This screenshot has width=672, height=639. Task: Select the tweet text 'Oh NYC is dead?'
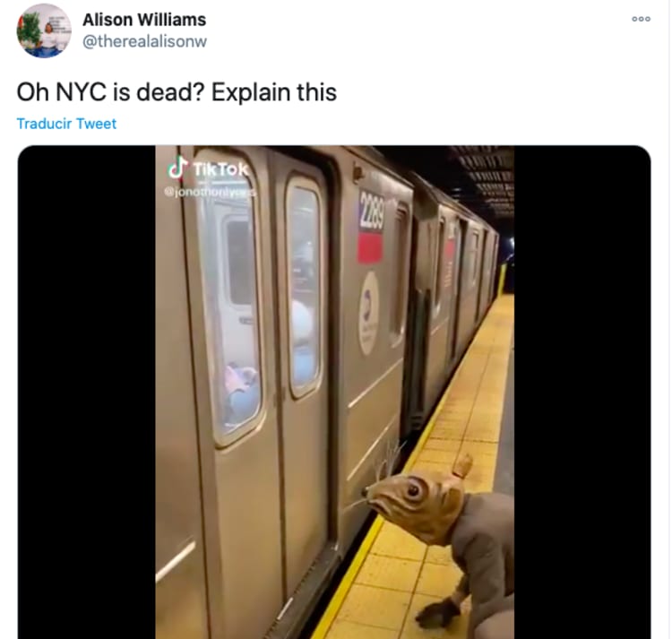[x=110, y=92]
